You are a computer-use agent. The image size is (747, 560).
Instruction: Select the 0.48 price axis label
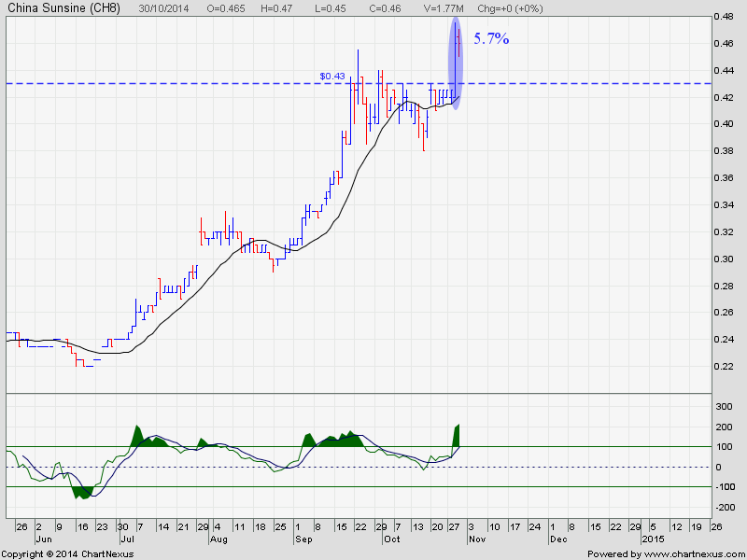pyautogui.click(x=723, y=17)
